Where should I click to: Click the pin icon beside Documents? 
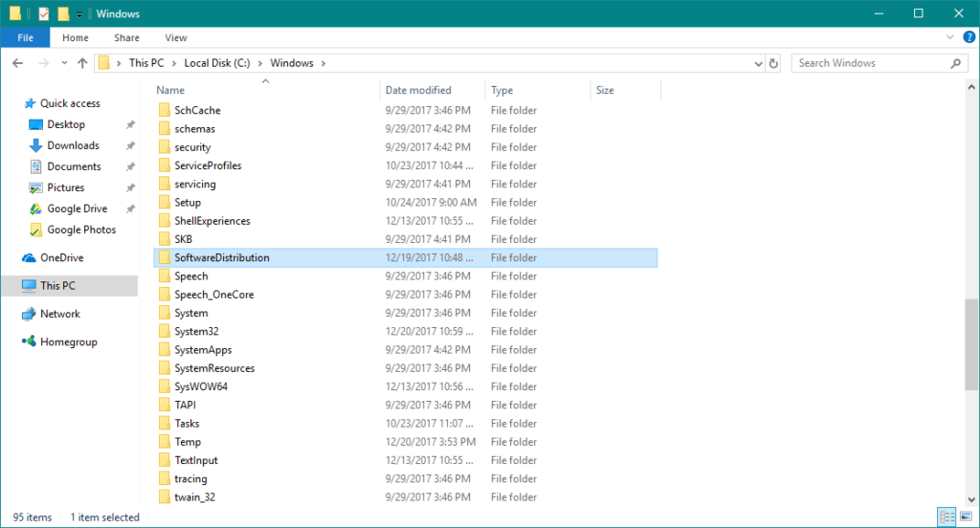pos(130,166)
